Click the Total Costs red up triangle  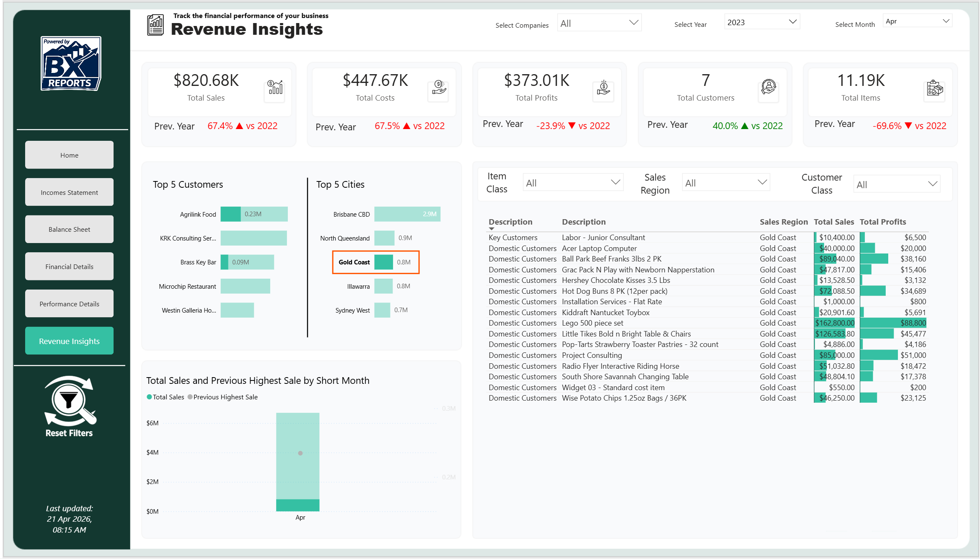pyautogui.click(x=406, y=126)
